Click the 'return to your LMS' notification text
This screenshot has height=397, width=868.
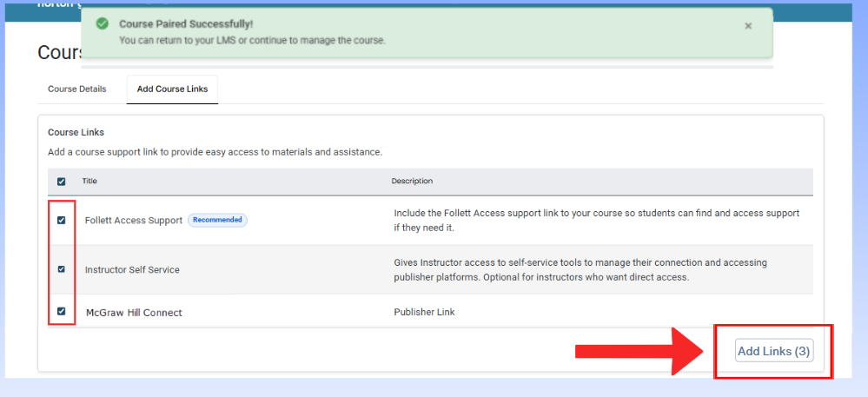[x=252, y=41]
